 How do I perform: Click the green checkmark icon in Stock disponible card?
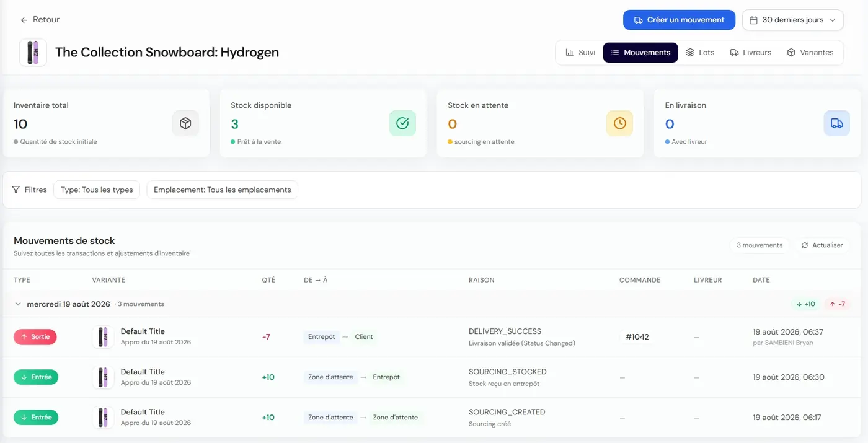402,123
